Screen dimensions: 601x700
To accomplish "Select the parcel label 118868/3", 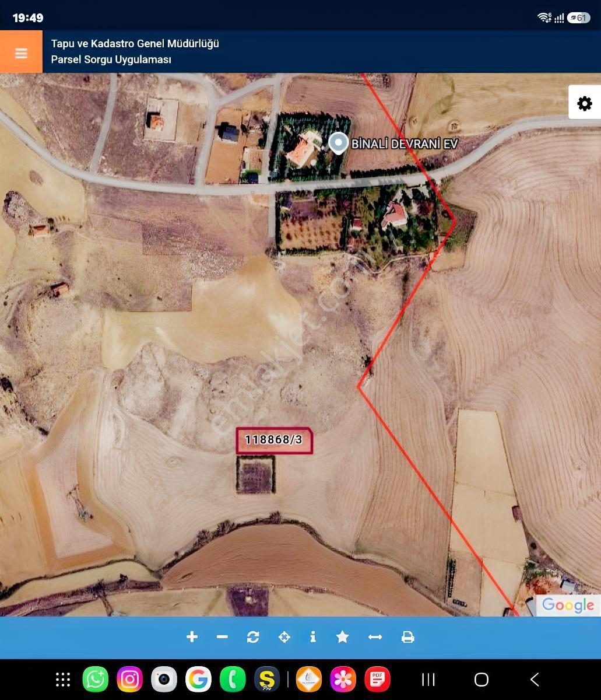I will click(274, 440).
